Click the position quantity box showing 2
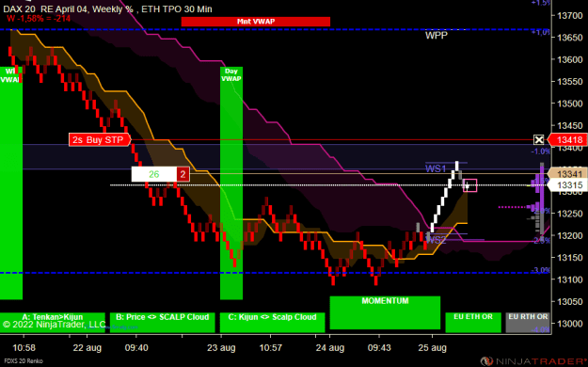 coord(183,174)
